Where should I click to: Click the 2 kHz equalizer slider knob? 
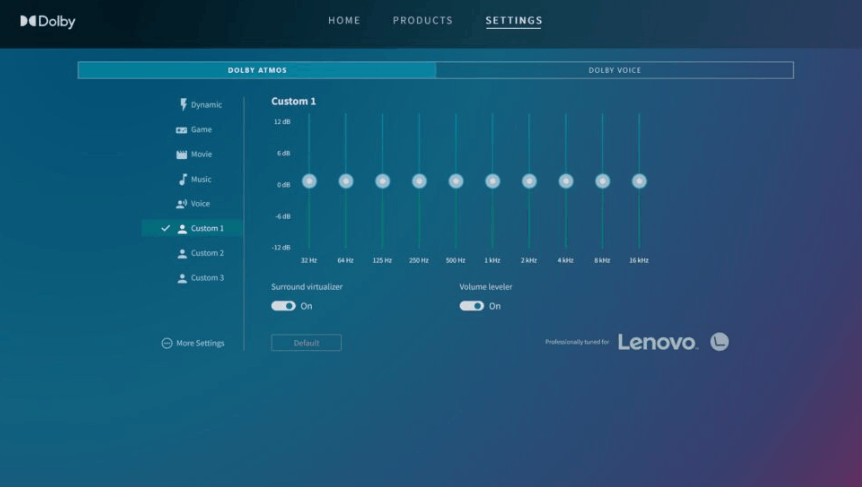pos(529,181)
